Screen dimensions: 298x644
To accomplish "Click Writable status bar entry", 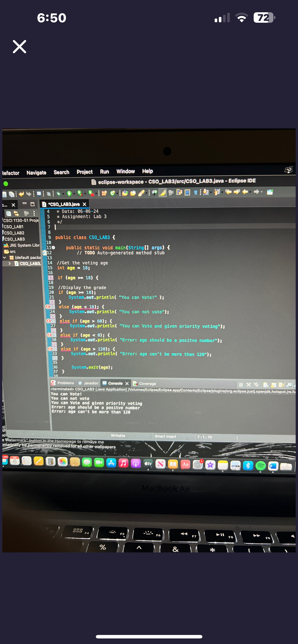I will point(118,435).
